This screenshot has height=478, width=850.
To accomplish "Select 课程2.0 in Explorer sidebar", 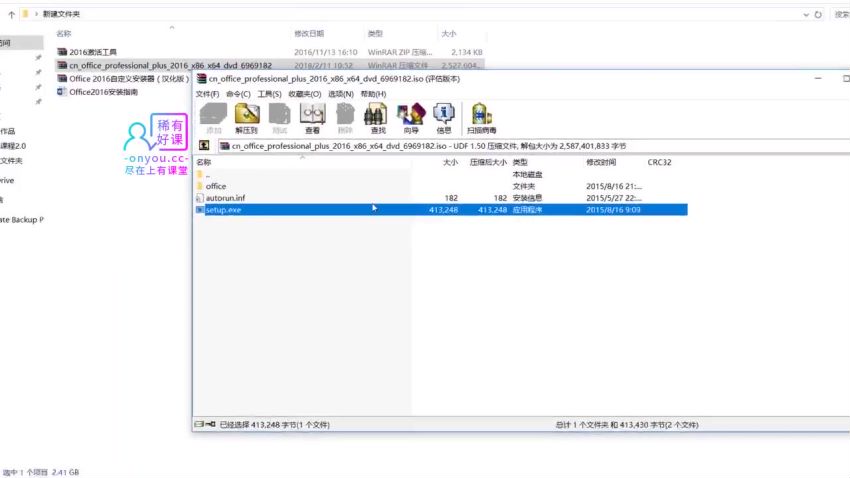I will 13,146.
